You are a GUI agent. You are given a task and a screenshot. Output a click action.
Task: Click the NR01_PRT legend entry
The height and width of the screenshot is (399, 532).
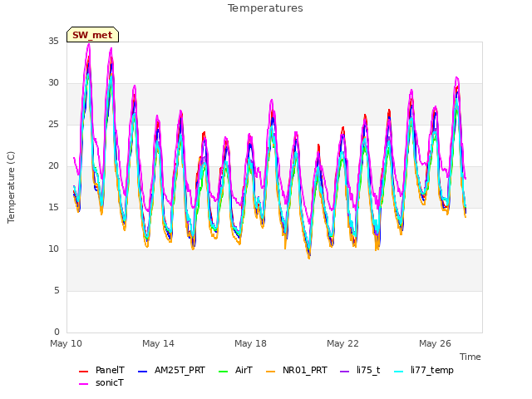pyautogui.click(x=297, y=370)
